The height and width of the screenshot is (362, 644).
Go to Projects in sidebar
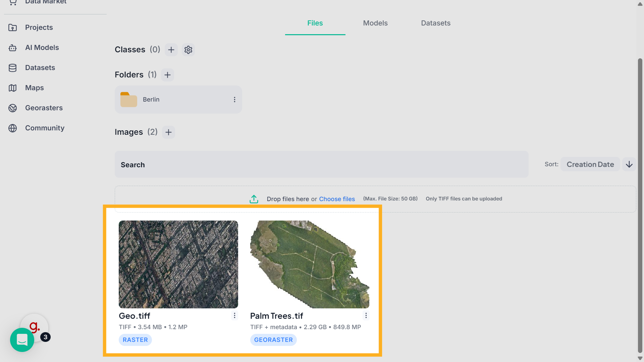pyautogui.click(x=39, y=27)
